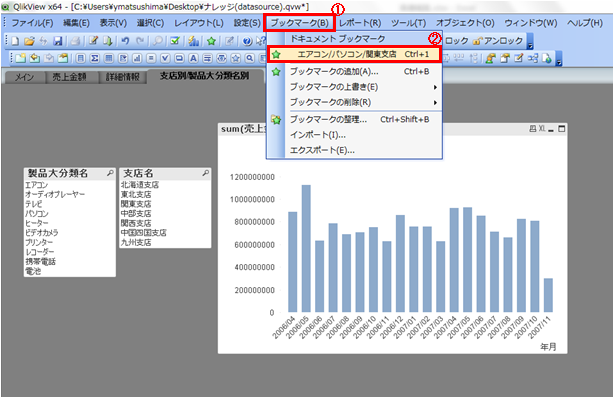This screenshot has height=397, width=613.
Task: Switch to the 詳細情報 sheet tab
Action: (123, 77)
